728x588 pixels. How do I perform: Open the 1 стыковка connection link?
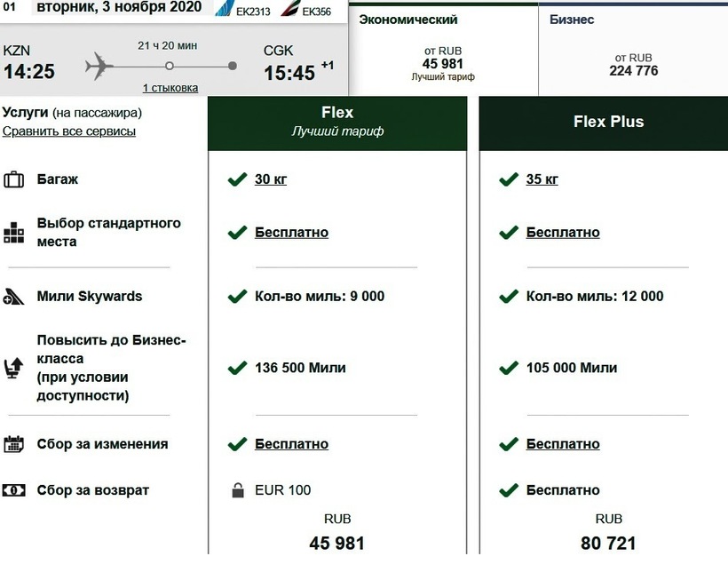click(170, 88)
